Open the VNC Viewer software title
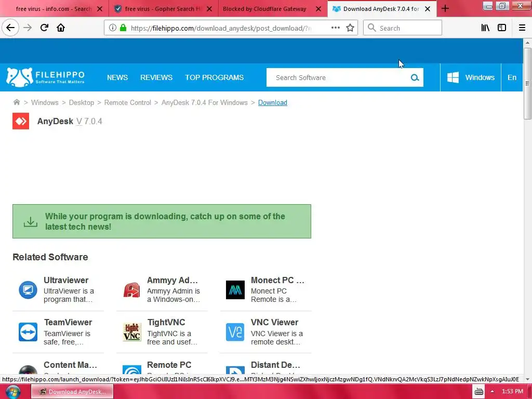This screenshot has width=532, height=399. tap(274, 322)
